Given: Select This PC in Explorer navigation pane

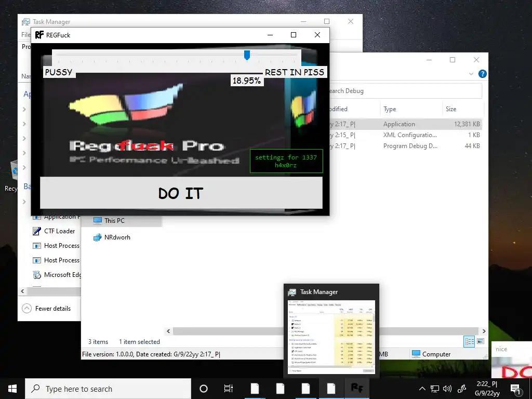Looking at the screenshot, I should [x=122, y=220].
